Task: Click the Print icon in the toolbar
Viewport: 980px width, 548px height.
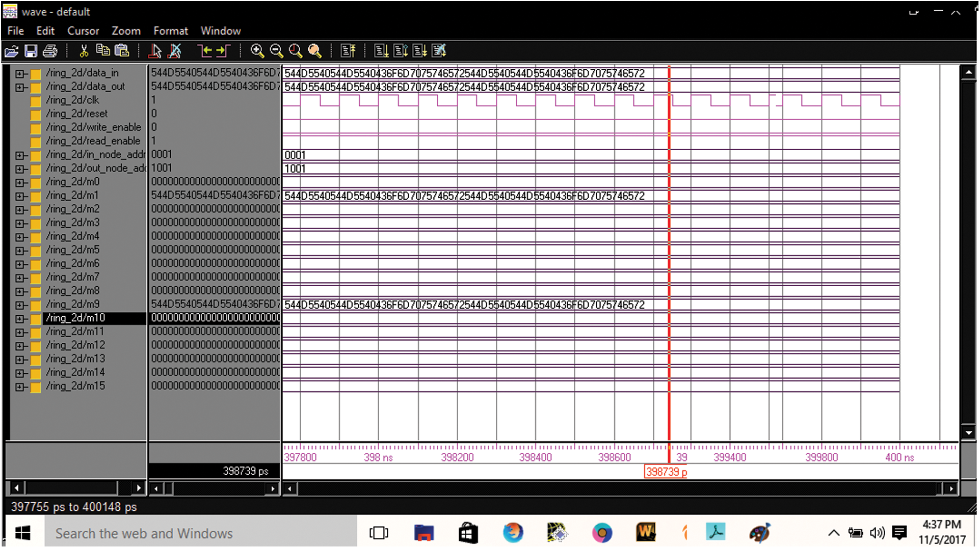Action: click(50, 51)
